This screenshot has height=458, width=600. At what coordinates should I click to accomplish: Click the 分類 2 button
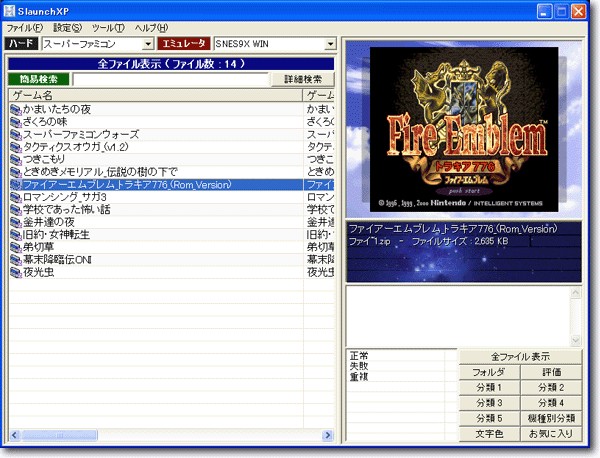[551, 388]
